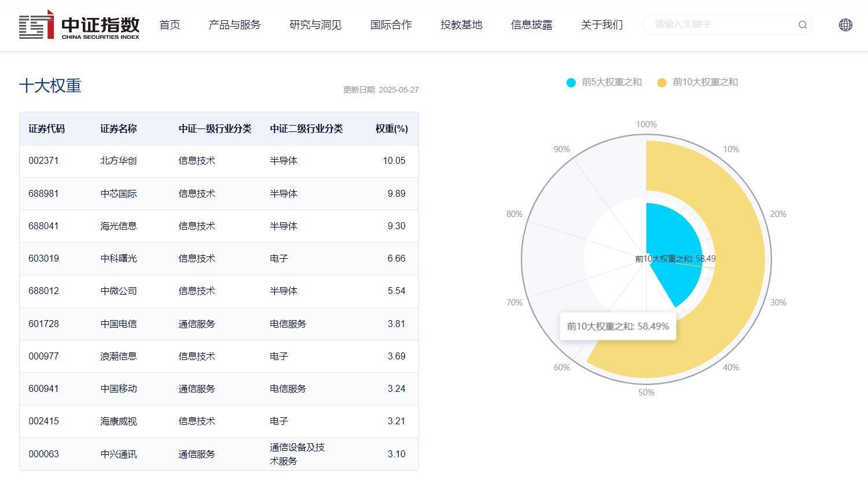Select the stock 中芯国际 in the table
868x481 pixels.
click(119, 193)
